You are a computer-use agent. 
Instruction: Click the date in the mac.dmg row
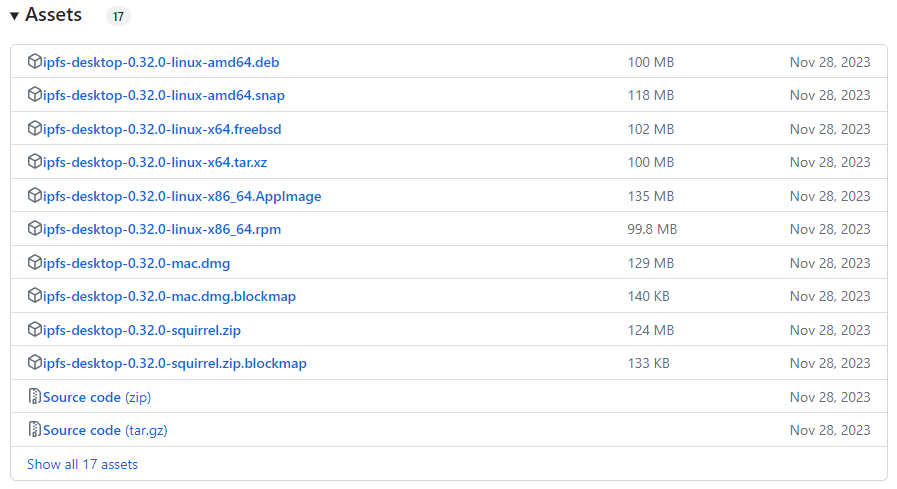[x=830, y=263]
